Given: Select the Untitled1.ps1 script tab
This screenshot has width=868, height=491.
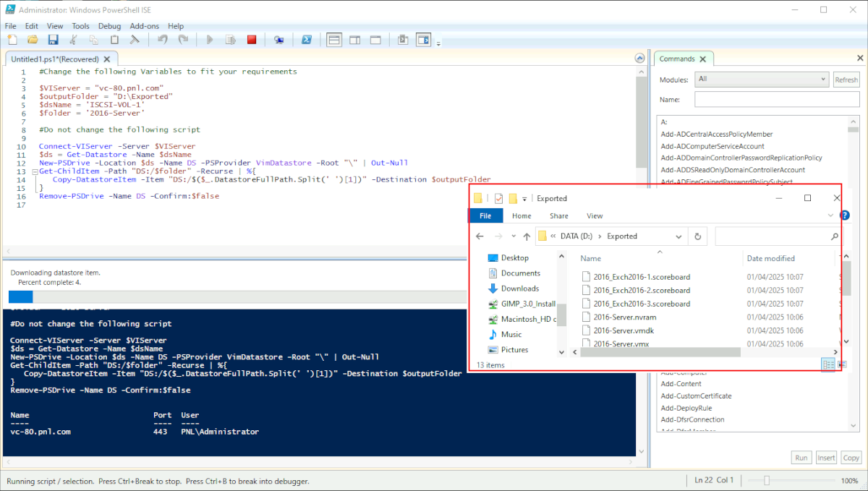Looking at the screenshot, I should click(54, 59).
